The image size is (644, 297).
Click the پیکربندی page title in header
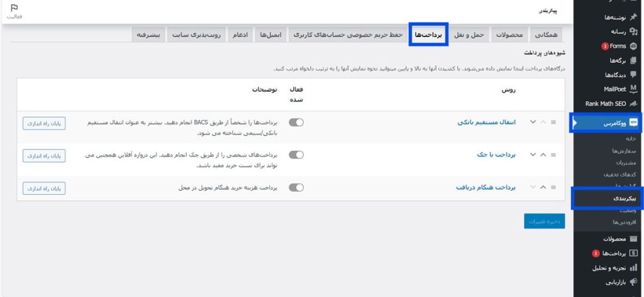548,11
